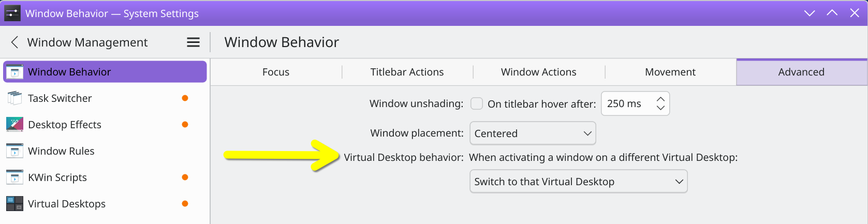Click the Advanced tab

[x=802, y=72]
